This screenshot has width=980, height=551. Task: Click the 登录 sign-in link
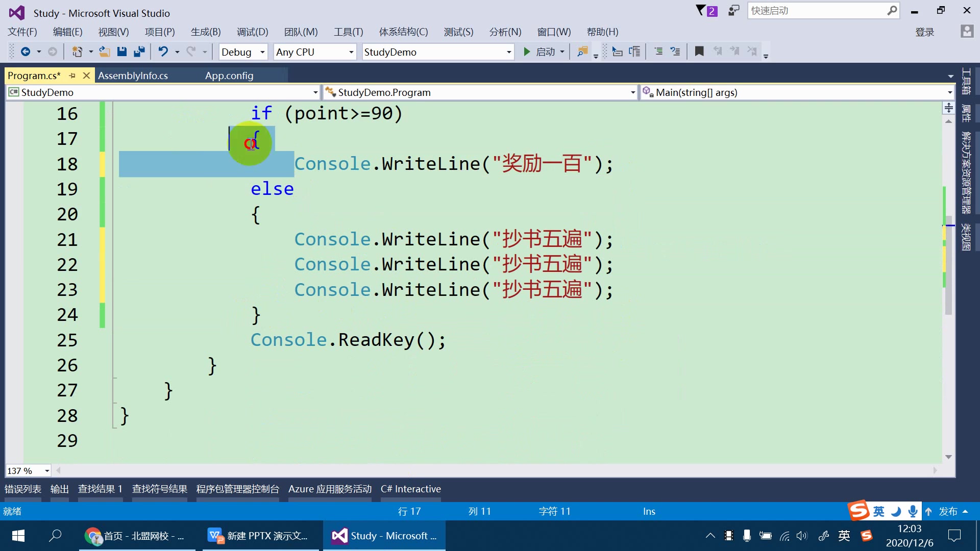pyautogui.click(x=924, y=32)
